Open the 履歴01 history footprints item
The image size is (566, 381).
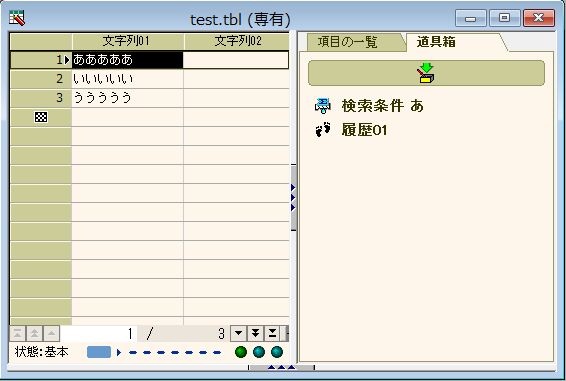point(351,130)
